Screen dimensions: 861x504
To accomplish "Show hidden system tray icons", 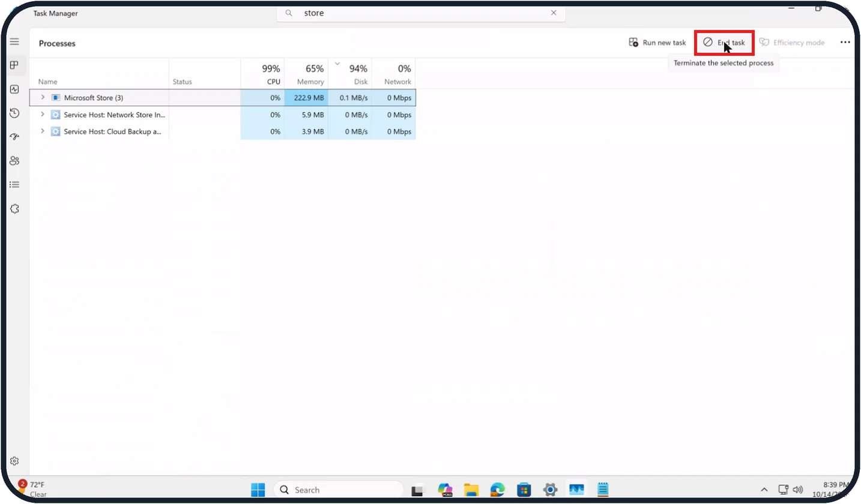I will click(x=764, y=490).
